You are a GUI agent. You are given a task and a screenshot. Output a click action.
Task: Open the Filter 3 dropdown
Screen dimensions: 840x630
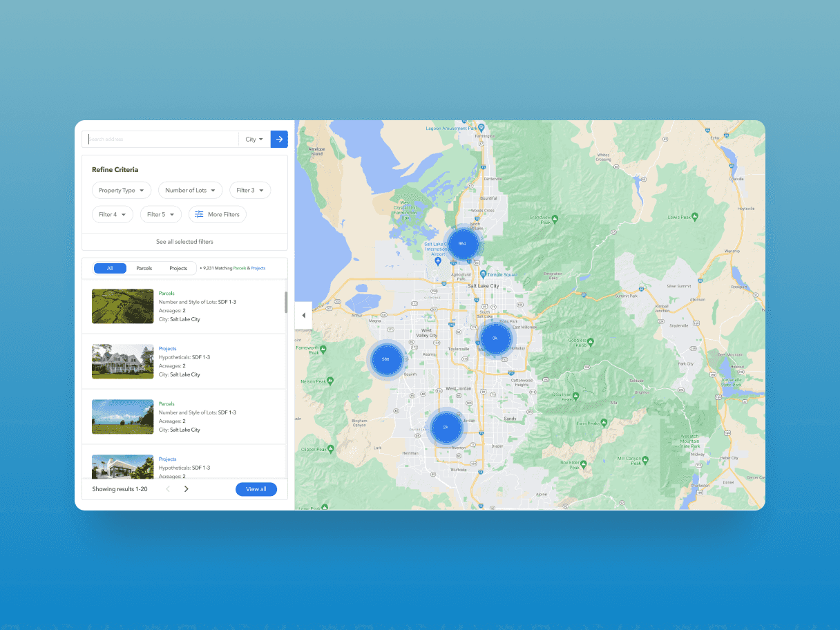[250, 190]
